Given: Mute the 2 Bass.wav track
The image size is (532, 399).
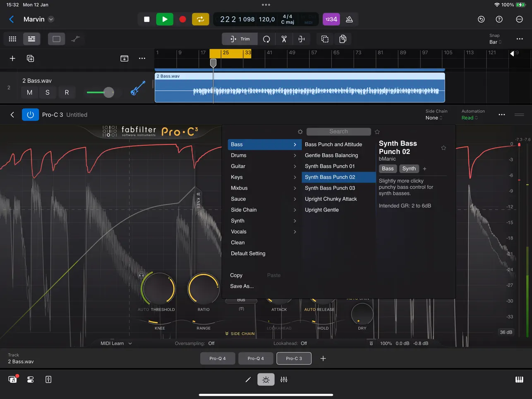Looking at the screenshot, I should coord(29,92).
